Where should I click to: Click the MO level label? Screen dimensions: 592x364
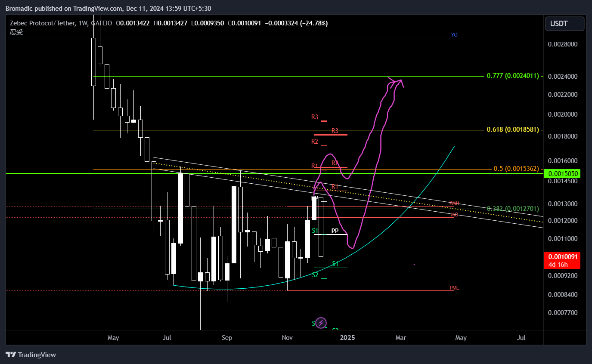point(454,214)
